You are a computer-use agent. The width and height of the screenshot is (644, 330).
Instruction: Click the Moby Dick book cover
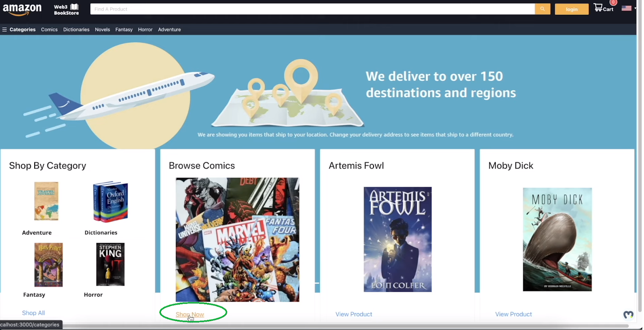[x=557, y=239]
